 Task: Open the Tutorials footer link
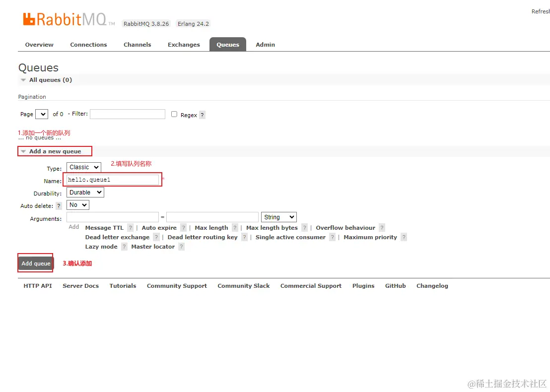tap(123, 286)
